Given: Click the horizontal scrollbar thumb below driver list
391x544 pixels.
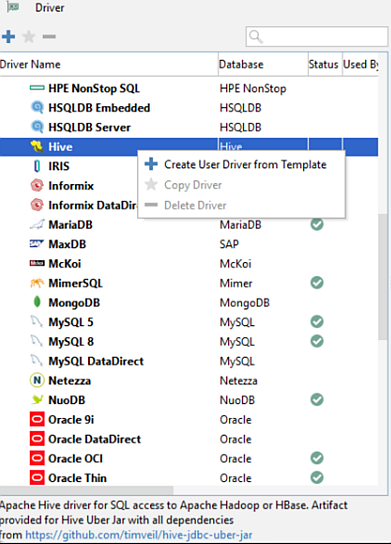Looking at the screenshot, I should 86,490.
